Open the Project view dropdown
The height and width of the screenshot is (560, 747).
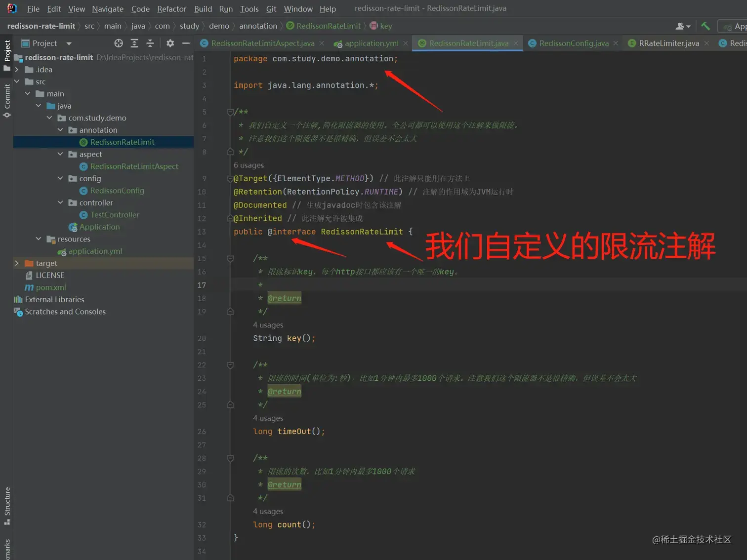click(x=69, y=43)
